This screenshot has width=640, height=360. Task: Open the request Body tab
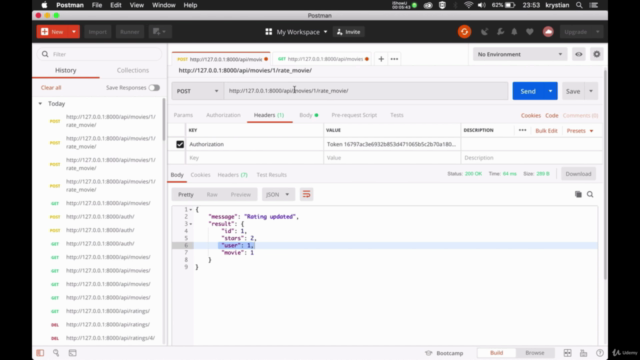point(309,115)
